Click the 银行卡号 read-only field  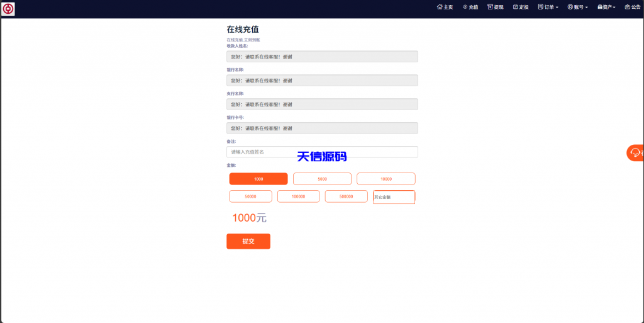tap(322, 128)
